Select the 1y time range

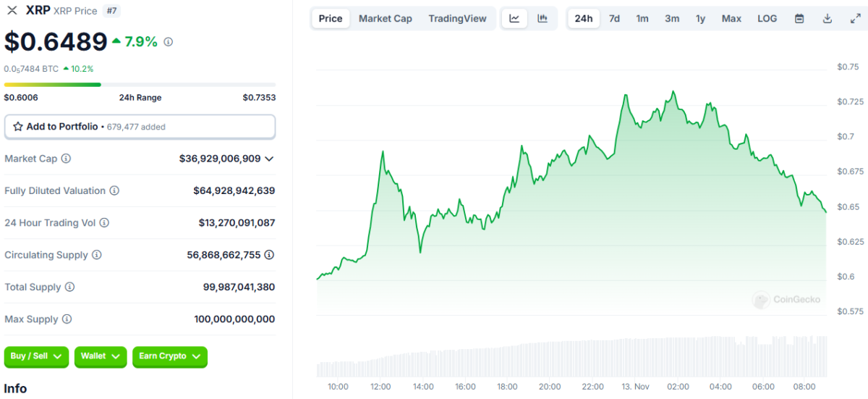click(x=700, y=19)
